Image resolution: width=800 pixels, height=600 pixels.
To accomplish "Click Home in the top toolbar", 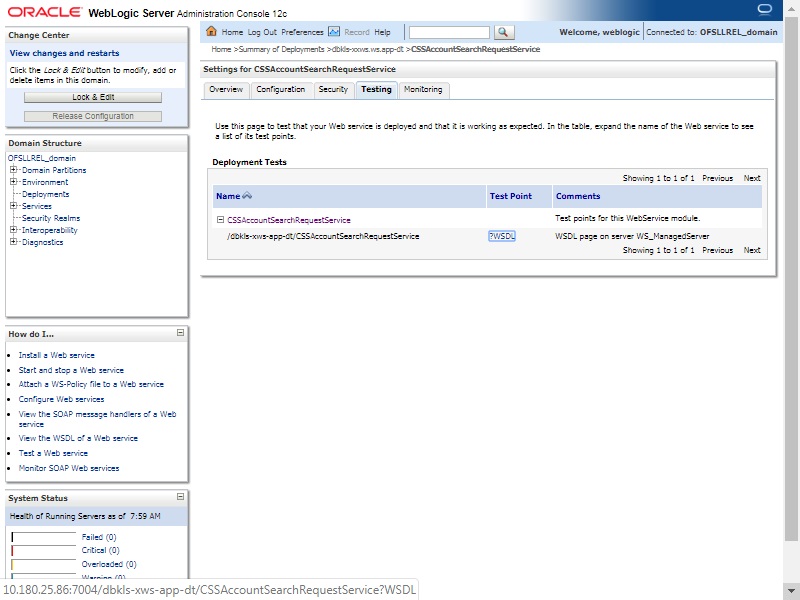I will (x=232, y=32).
